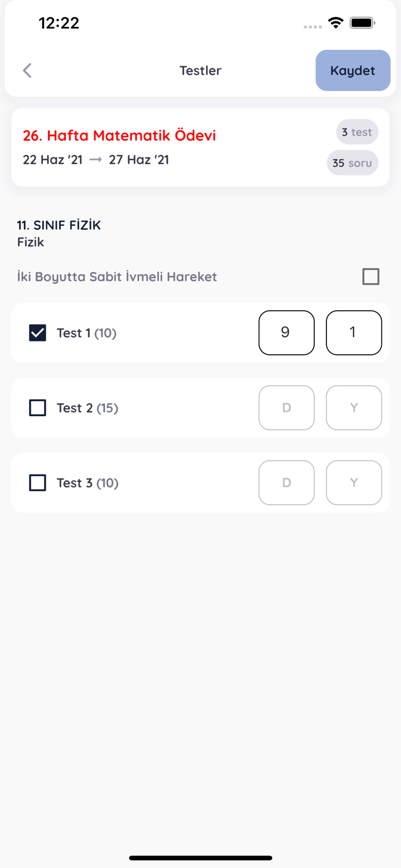Tap the Testler header title
The width and height of the screenshot is (401, 868).
pyautogui.click(x=200, y=71)
